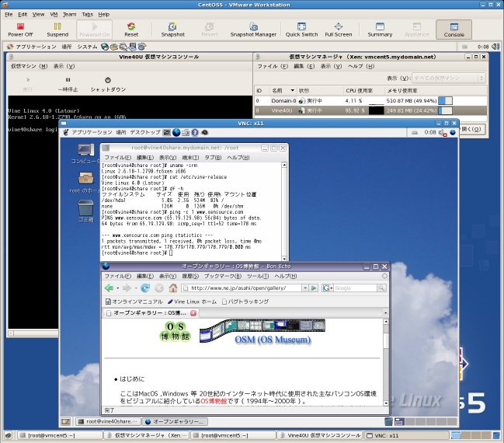The width and height of the screenshot is (504, 443).
Task: Click the Reset toolbar icon
Action: 131,30
